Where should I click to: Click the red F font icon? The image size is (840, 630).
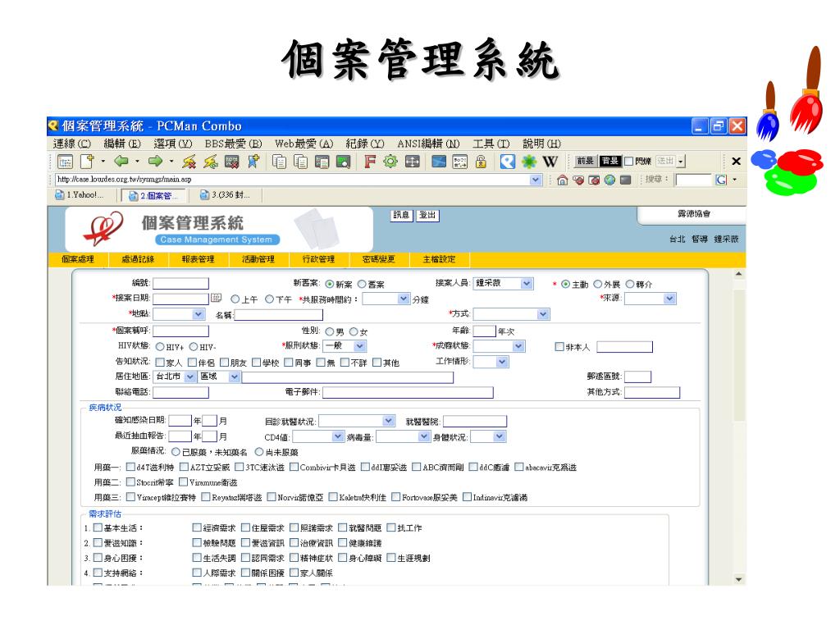(370, 162)
